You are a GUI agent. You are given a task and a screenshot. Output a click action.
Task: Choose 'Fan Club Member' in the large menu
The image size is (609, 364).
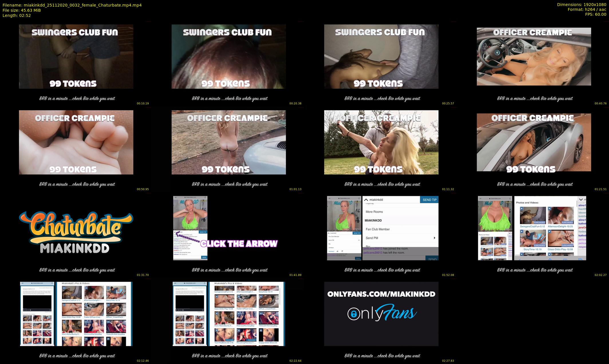click(x=378, y=229)
